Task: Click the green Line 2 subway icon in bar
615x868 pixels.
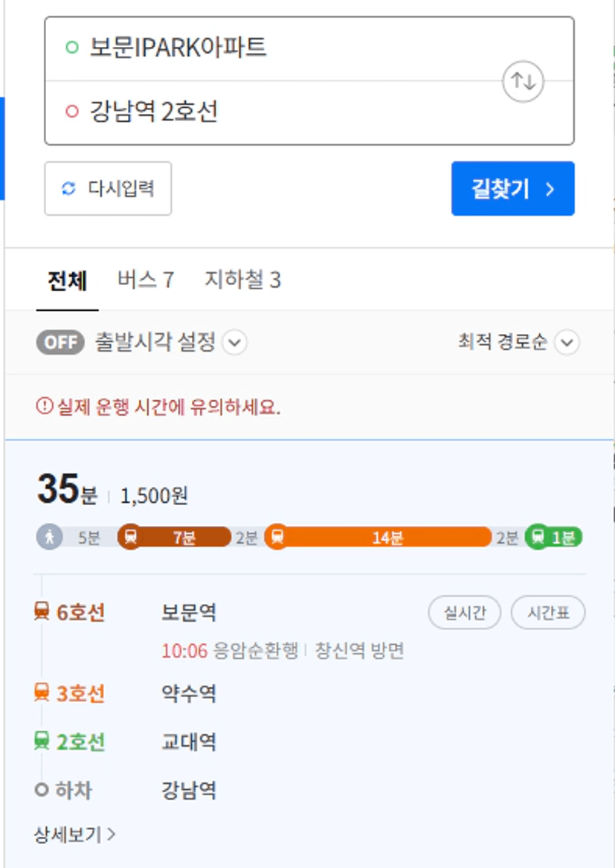Action: (x=538, y=536)
